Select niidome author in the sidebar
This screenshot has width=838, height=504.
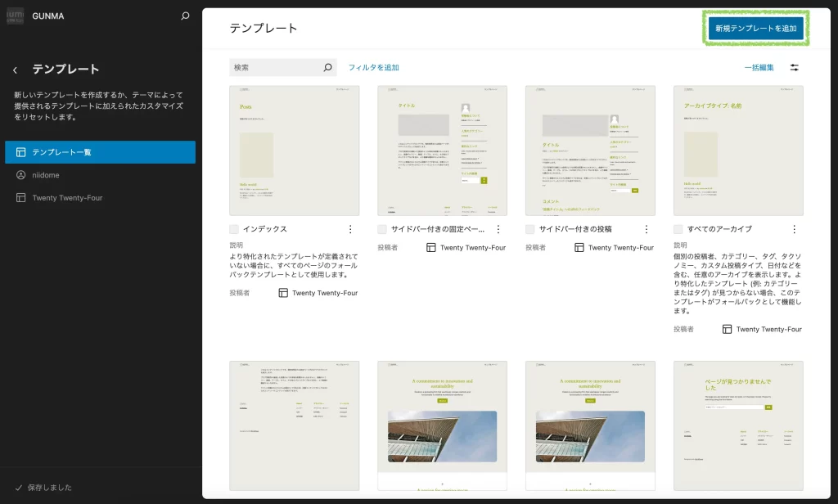45,175
